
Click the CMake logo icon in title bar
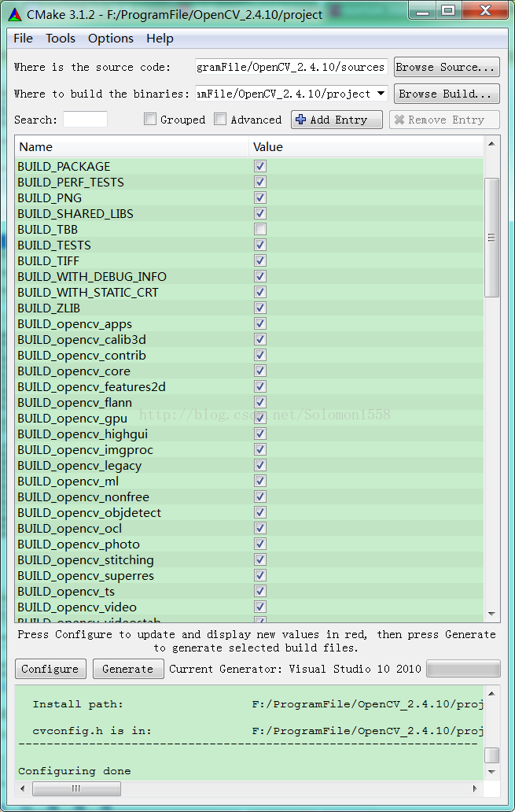tap(15, 14)
